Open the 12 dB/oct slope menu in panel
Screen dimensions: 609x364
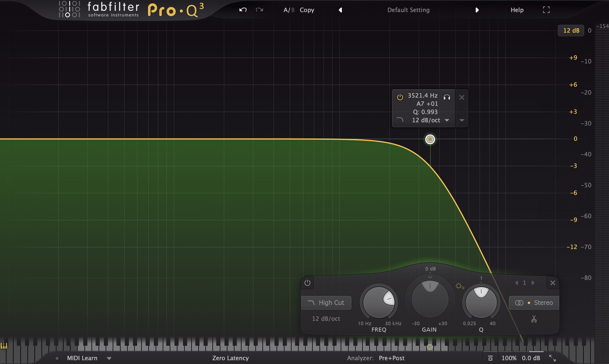point(326,319)
